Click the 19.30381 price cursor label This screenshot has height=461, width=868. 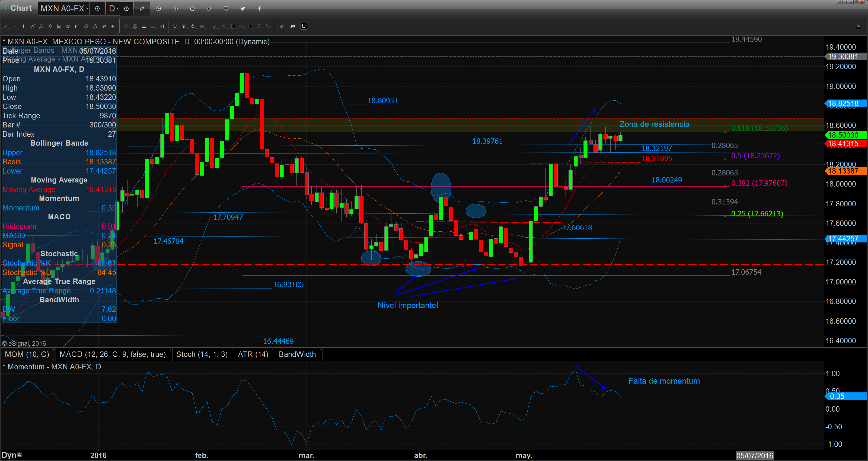846,57
